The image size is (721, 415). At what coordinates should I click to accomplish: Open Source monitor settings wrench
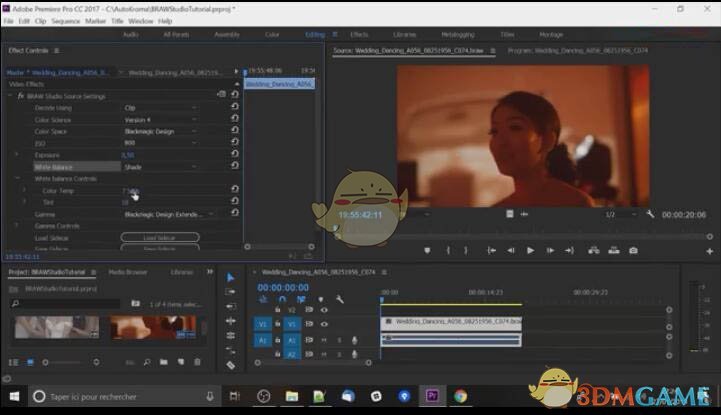pyautogui.click(x=650, y=214)
